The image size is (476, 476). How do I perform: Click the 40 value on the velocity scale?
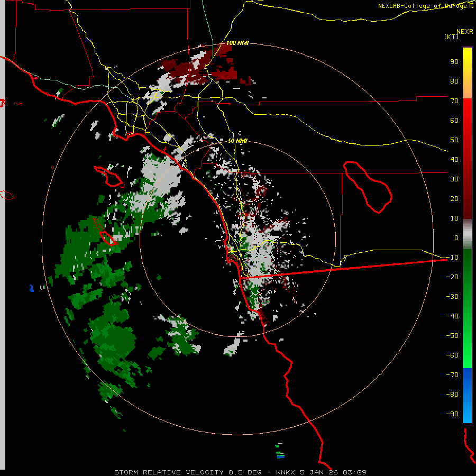pos(454,159)
